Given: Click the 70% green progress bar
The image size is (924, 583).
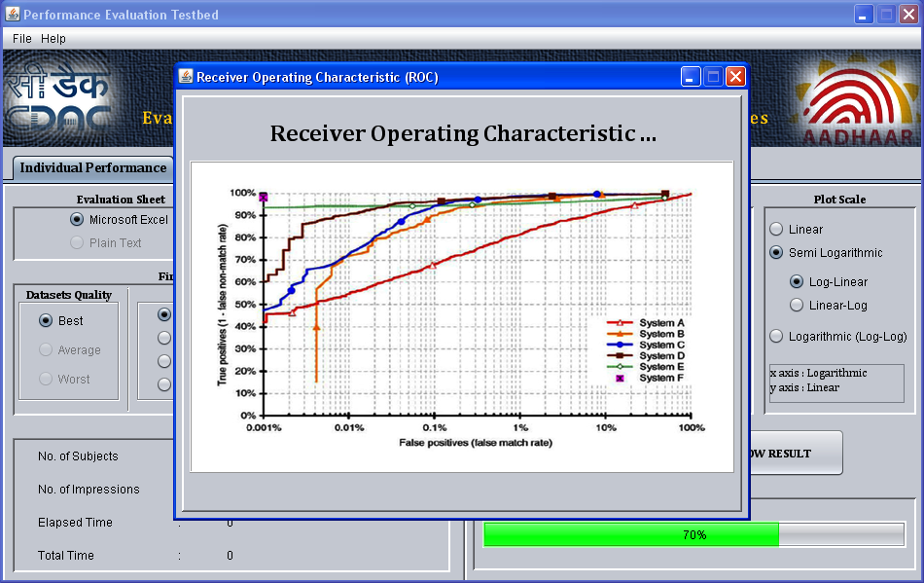Looking at the screenshot, I should point(632,534).
